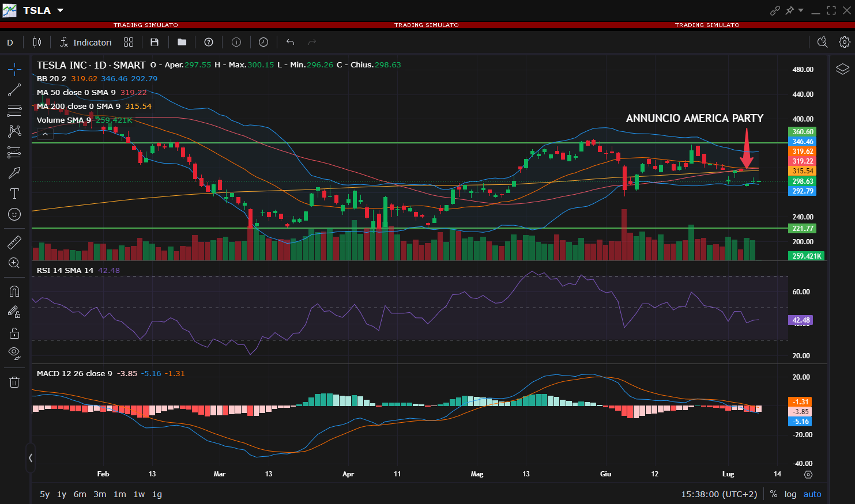
Task: Open the candlestick chart type selector
Action: [x=37, y=42]
